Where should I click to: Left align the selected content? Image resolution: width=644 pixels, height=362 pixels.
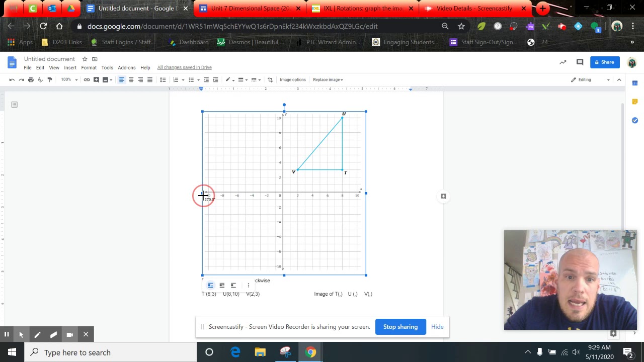[121, 79]
